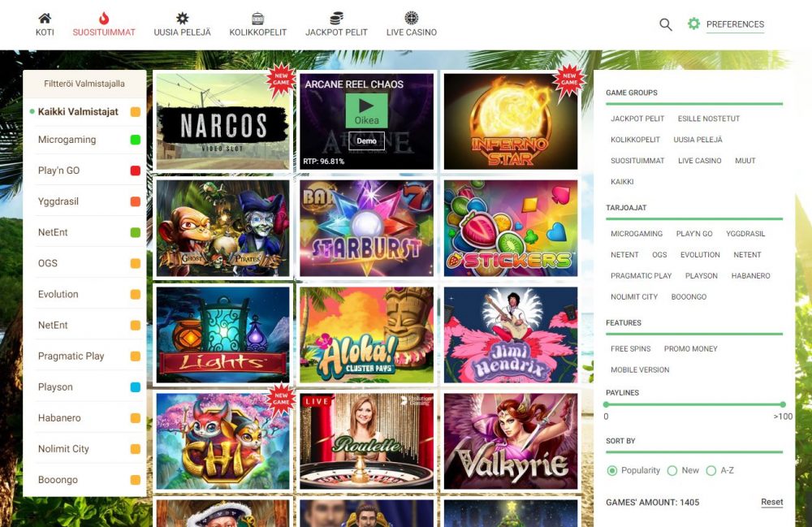The width and height of the screenshot is (812, 527).
Task: Enable the Free Spins feature filter
Action: (x=630, y=349)
